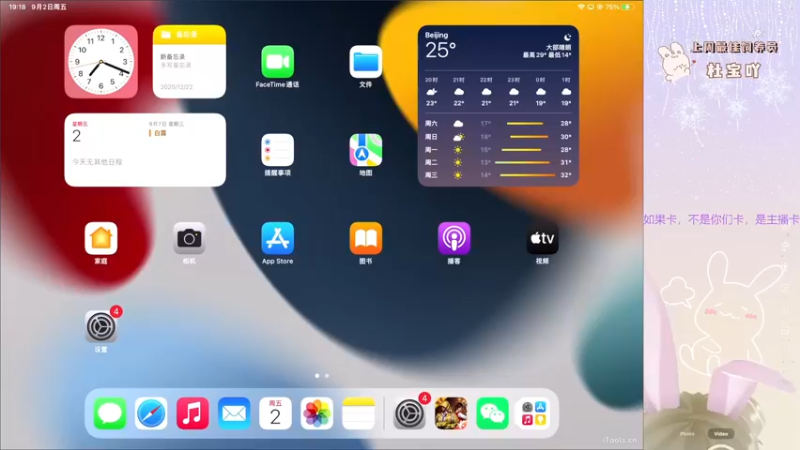Open the Music app in the dock
The image size is (800, 450).
192,413
